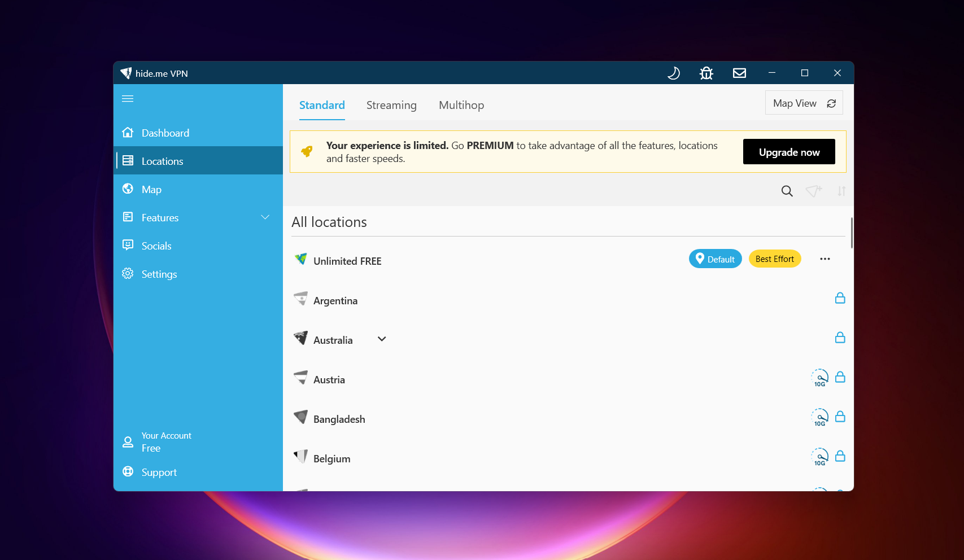Open the Map sidebar item
964x560 pixels.
[x=198, y=189]
